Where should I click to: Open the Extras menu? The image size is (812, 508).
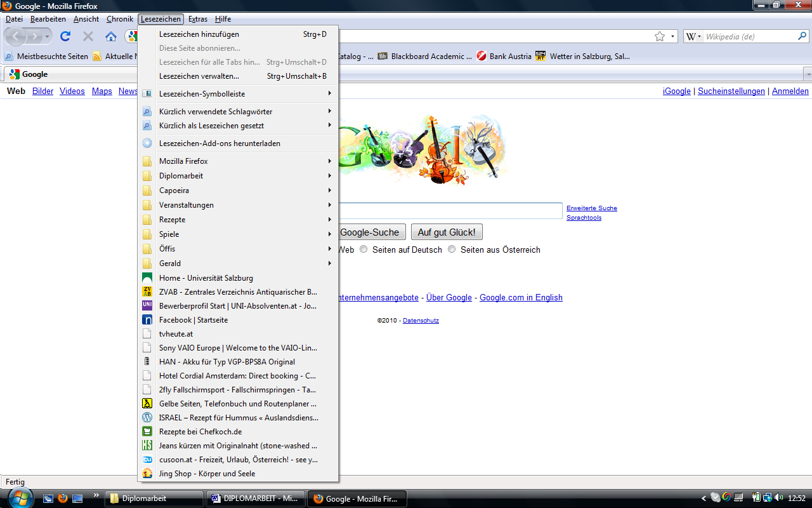click(x=198, y=19)
